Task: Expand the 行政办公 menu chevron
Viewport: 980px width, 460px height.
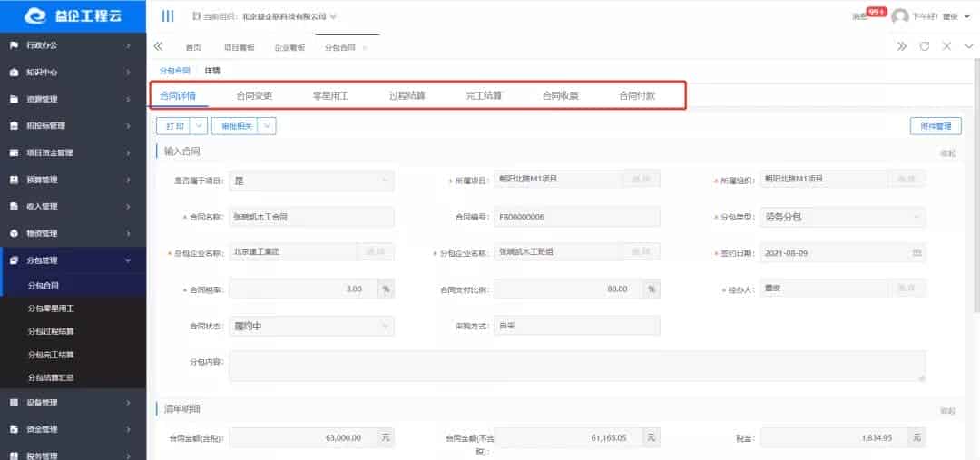Action: pos(128,45)
